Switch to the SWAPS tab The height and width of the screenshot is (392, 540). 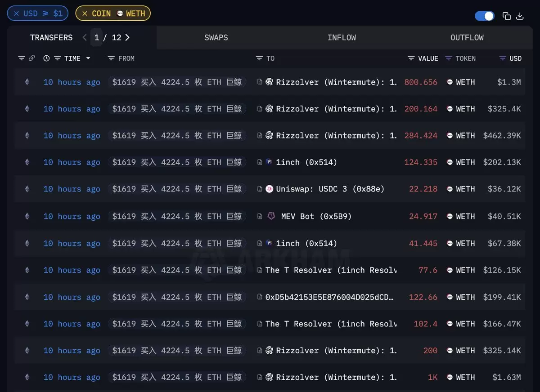click(x=216, y=38)
